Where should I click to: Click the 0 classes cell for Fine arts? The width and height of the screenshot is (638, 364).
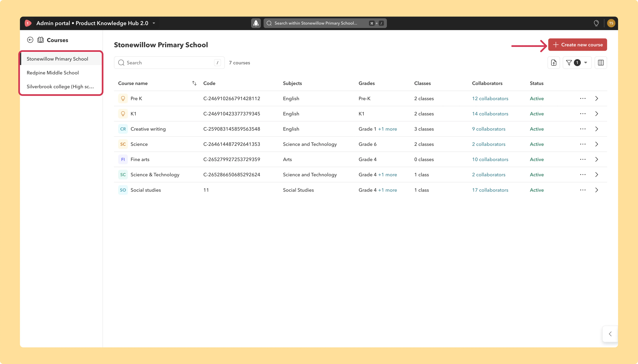click(x=424, y=159)
